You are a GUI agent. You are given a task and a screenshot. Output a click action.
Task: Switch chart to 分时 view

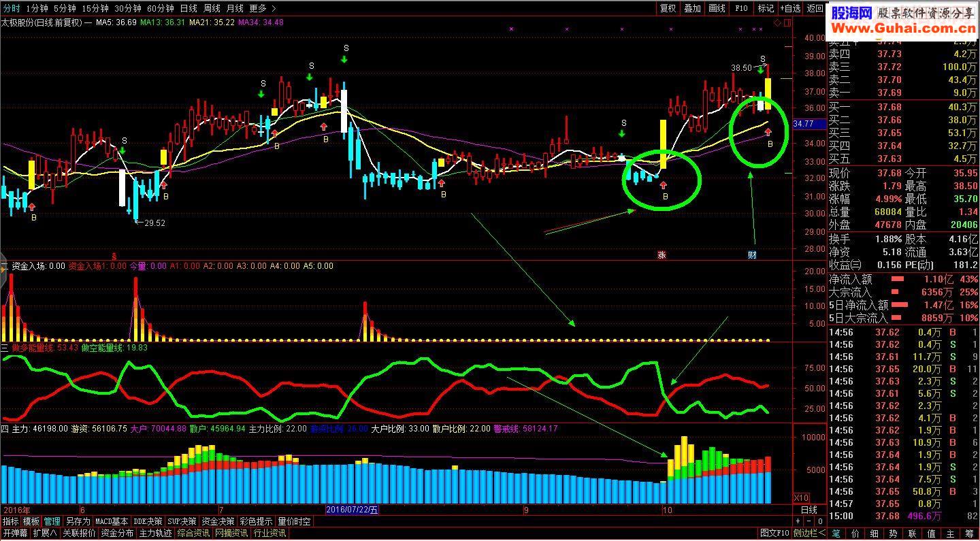coord(12,8)
